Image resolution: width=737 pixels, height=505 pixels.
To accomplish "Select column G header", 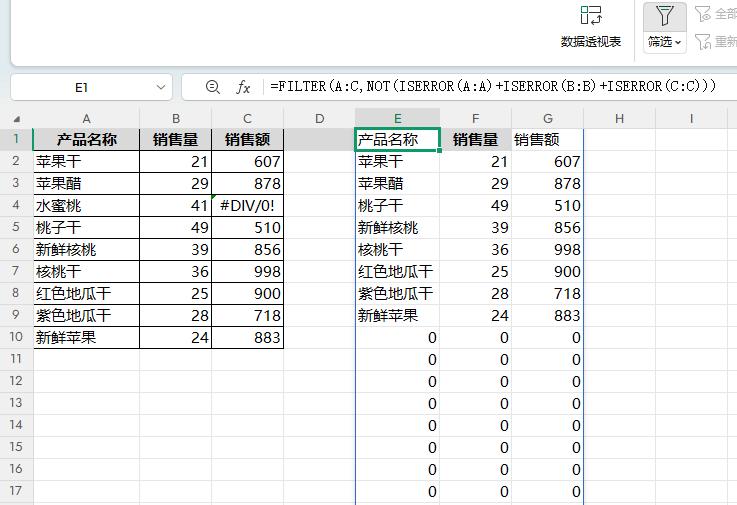I will (548, 118).
